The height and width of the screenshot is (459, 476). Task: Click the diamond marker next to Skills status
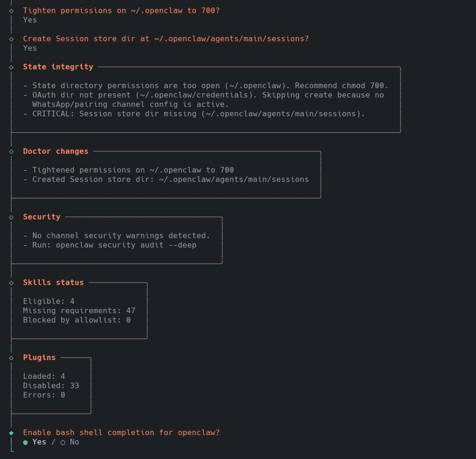[11, 283]
